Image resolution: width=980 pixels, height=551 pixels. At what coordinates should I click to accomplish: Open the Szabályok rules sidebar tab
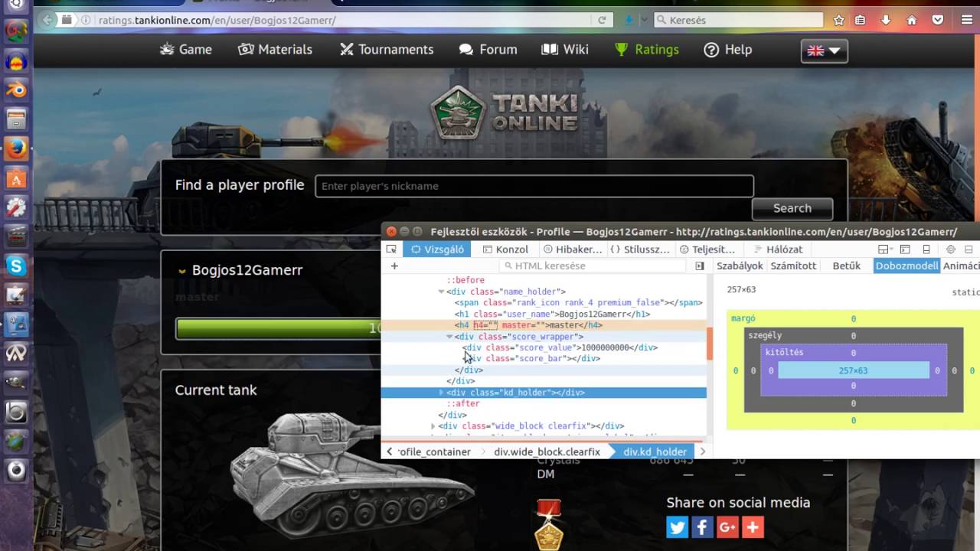(740, 266)
